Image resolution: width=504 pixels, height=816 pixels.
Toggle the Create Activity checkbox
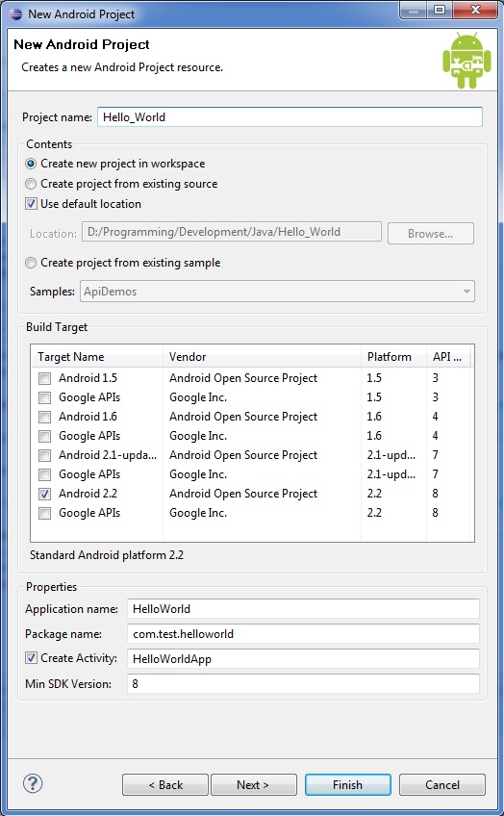pos(31,658)
